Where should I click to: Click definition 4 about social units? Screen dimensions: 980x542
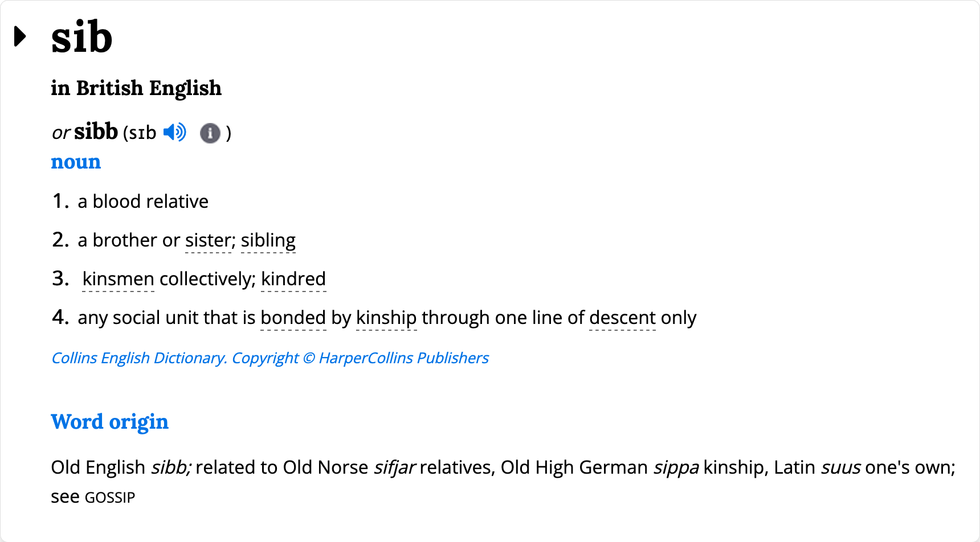(x=387, y=317)
